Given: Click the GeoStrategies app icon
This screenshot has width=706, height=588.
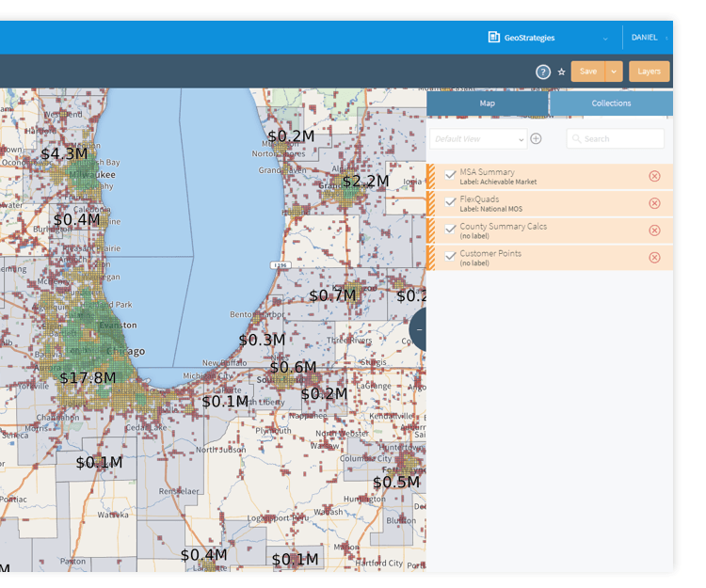Looking at the screenshot, I should tap(494, 37).
